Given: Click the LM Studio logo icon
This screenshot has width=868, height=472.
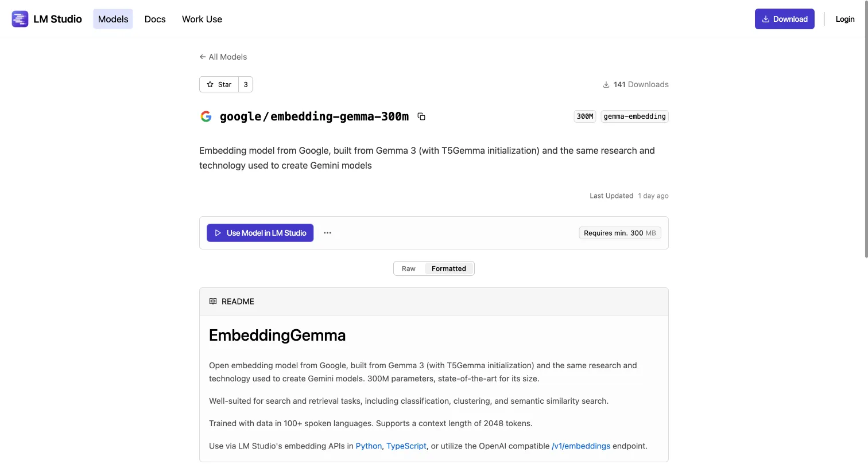Looking at the screenshot, I should [x=20, y=18].
